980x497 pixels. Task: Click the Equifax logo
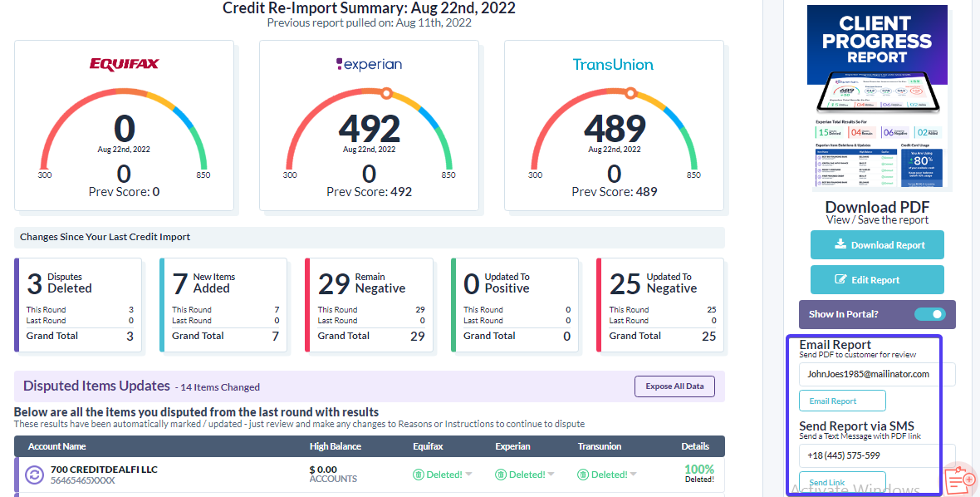[125, 65]
